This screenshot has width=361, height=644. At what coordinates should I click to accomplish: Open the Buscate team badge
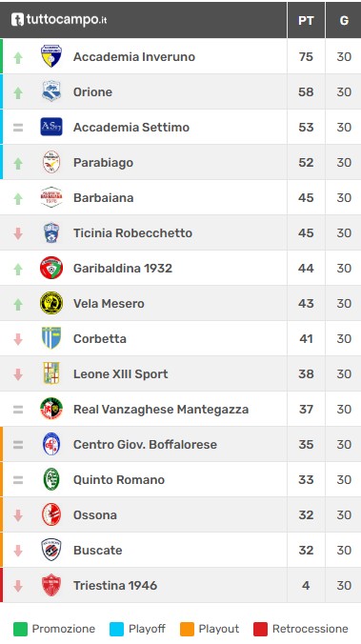(x=51, y=550)
